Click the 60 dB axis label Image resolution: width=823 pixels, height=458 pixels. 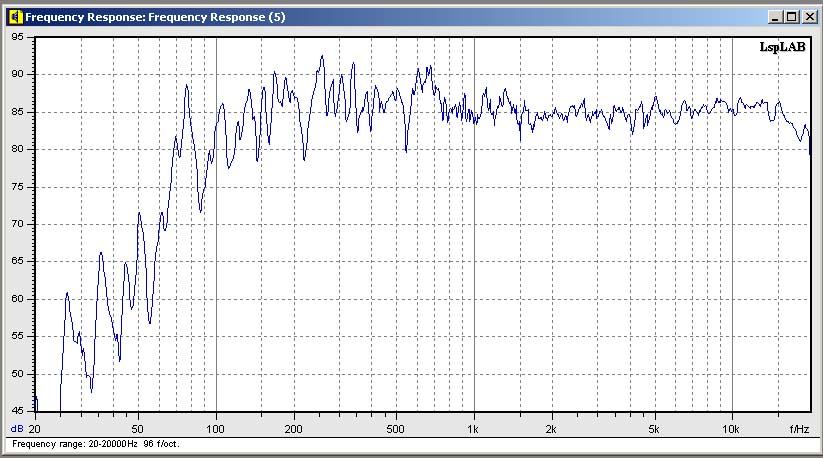[17, 299]
